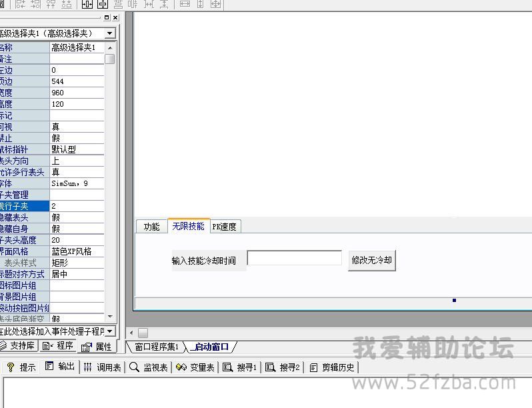Click the 宽度 value 960
The width and height of the screenshot is (532, 408).
tap(77, 93)
